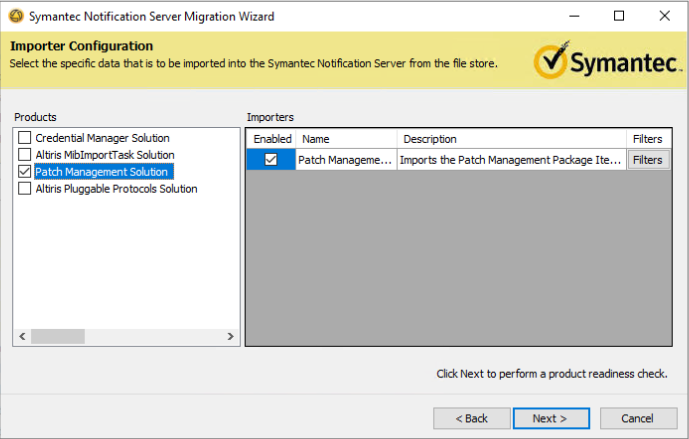The image size is (689, 439).
Task: Click the Description column header
Action: click(x=512, y=139)
